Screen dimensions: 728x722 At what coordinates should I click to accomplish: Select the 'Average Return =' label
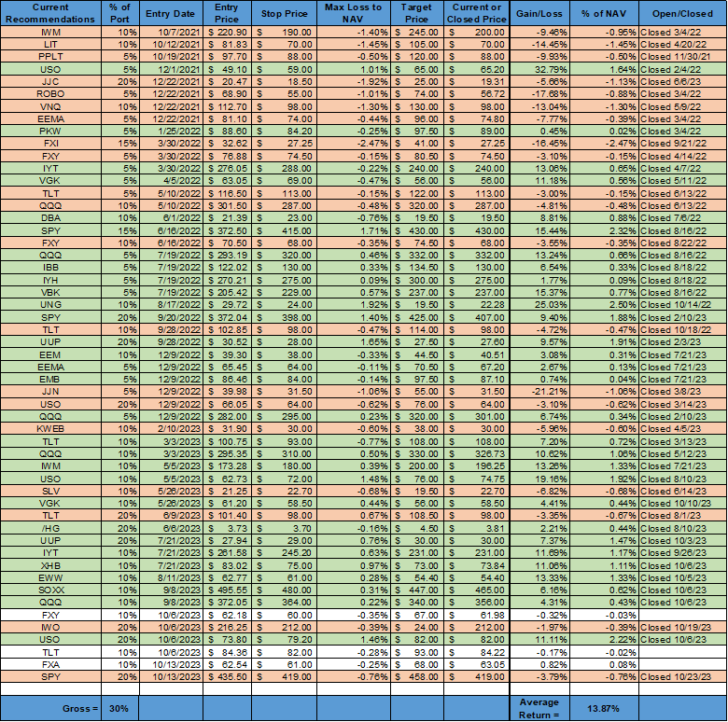(x=539, y=709)
